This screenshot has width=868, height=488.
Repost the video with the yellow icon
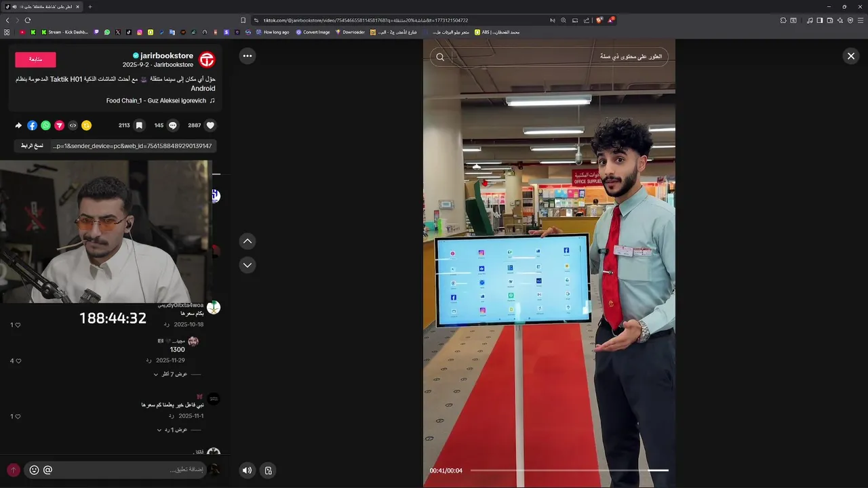[86, 125]
